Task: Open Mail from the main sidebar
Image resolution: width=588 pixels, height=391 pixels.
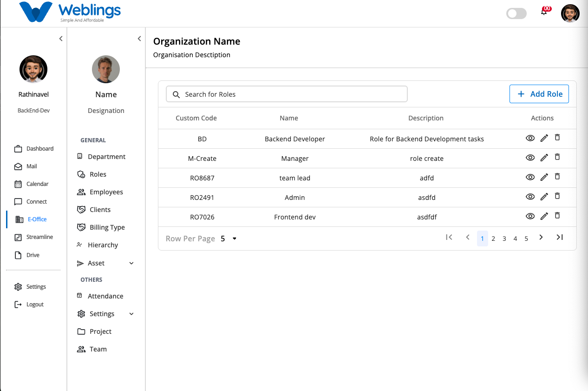Action: pos(26,166)
